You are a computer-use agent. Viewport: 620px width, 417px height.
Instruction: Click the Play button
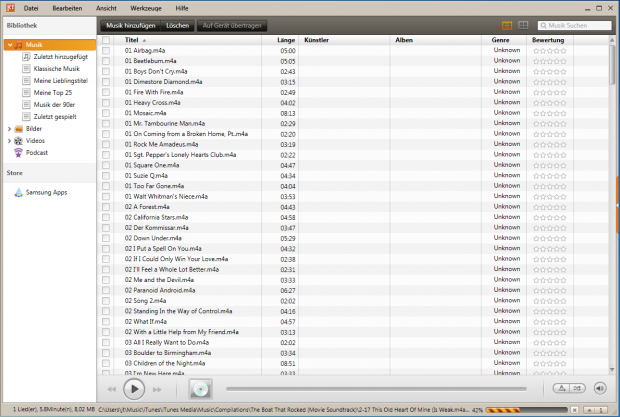[x=134, y=389]
